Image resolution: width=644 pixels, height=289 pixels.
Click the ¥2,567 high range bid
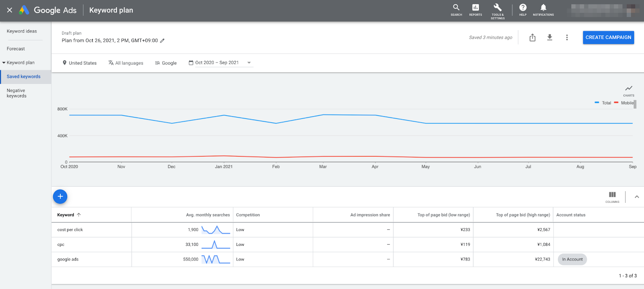[544, 230]
